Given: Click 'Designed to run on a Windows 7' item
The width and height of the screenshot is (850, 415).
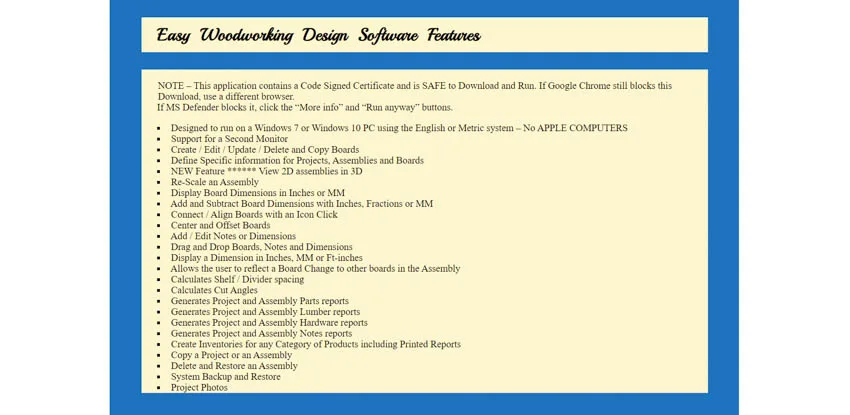Looking at the screenshot, I should 399,128.
